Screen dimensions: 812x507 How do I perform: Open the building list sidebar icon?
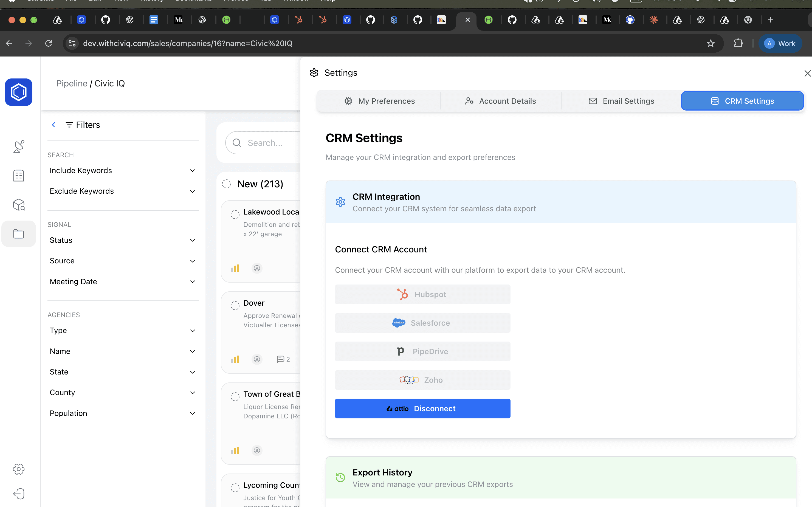(x=19, y=175)
